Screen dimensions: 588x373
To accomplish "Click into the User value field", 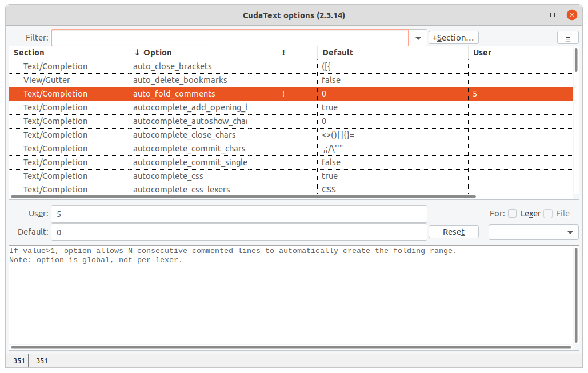I will pyautogui.click(x=239, y=214).
